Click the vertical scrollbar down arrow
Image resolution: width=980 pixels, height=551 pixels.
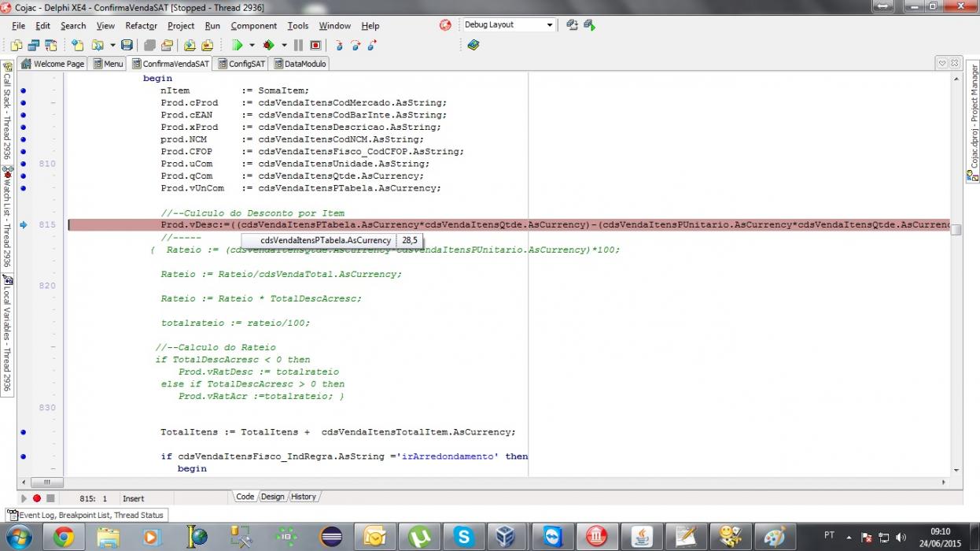(x=956, y=471)
